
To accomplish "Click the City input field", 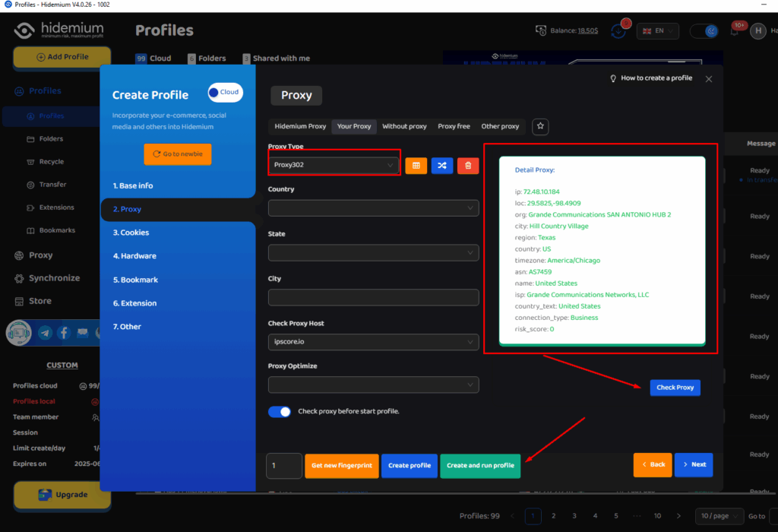I will pyautogui.click(x=373, y=297).
